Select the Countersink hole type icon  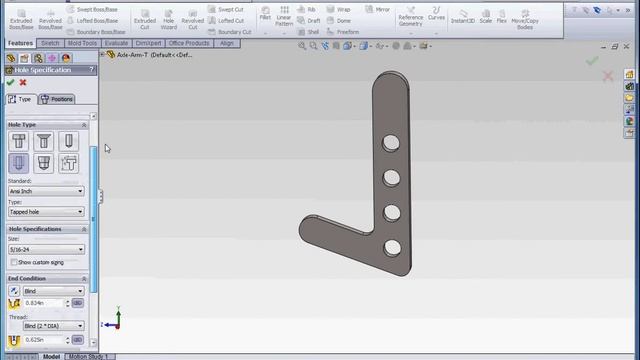(x=44, y=141)
